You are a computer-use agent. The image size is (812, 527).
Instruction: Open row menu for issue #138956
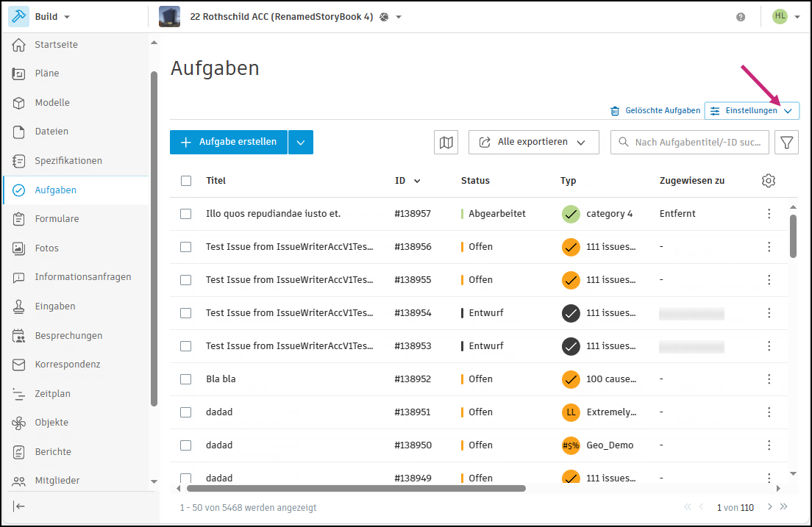coord(769,247)
